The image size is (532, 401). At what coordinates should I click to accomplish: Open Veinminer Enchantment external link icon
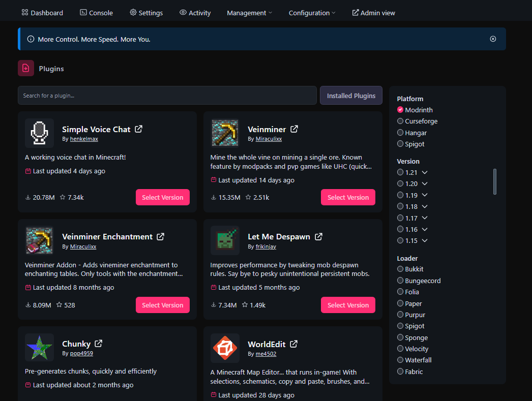click(161, 237)
